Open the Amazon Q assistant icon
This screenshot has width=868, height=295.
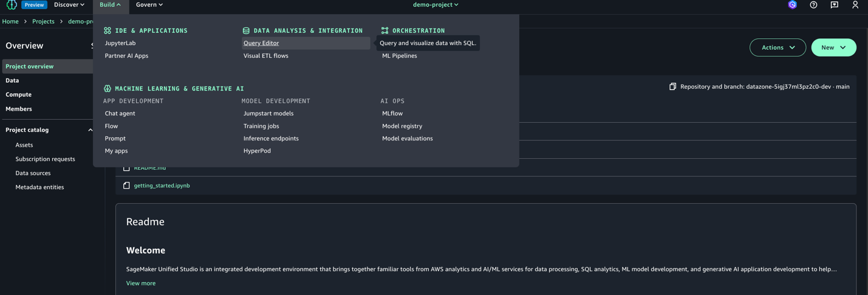coord(792,5)
